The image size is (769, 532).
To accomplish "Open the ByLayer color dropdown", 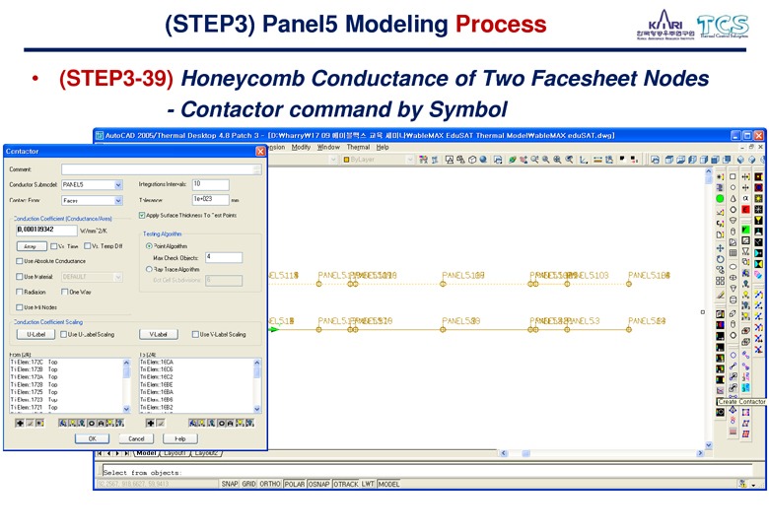I will [x=410, y=160].
